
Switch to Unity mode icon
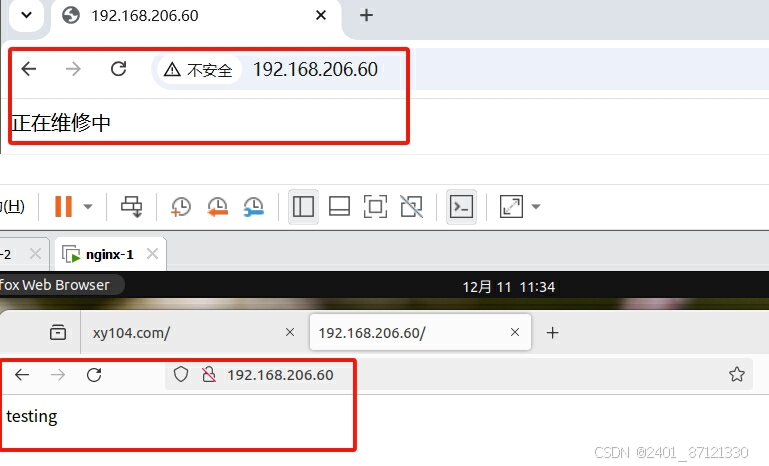coord(411,207)
